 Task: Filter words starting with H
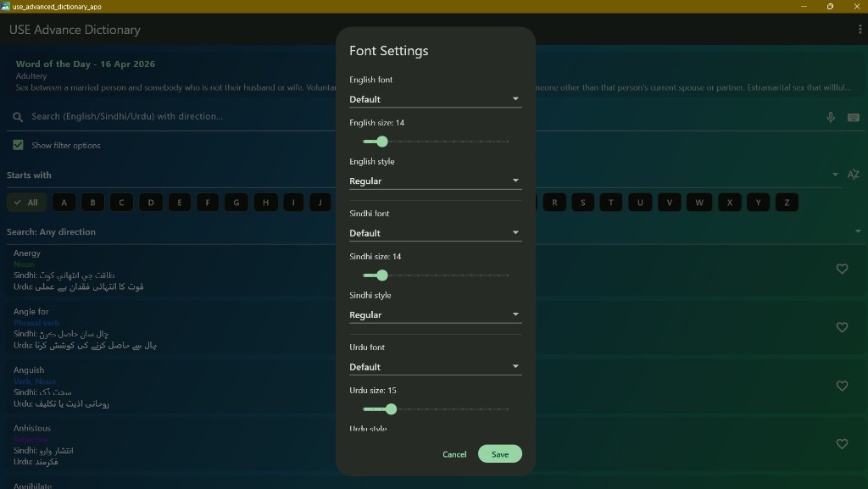[265, 203]
